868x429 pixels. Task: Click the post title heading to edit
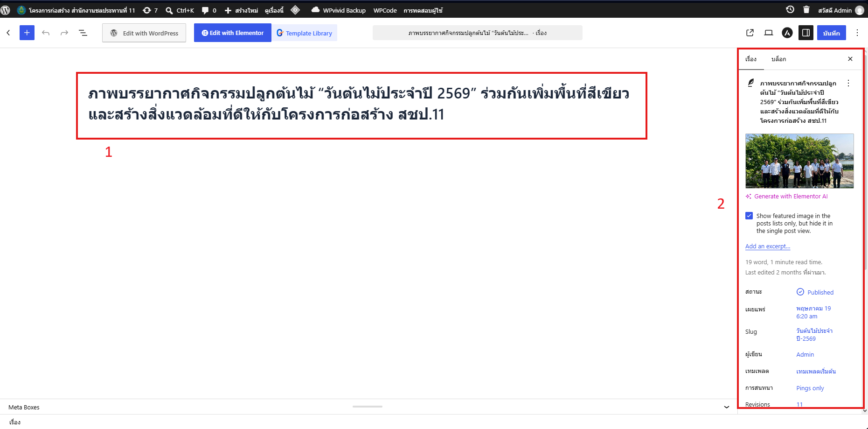pyautogui.click(x=359, y=104)
